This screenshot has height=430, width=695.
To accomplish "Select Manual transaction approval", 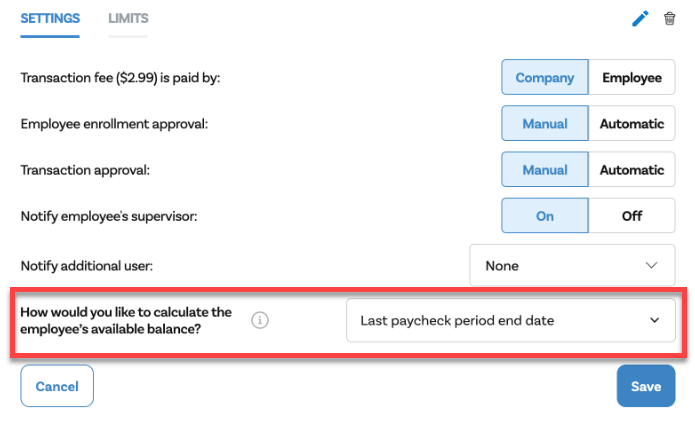I will [545, 171].
